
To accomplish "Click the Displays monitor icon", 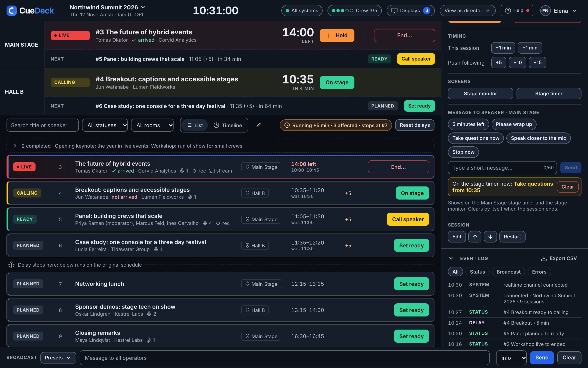I will [394, 10].
